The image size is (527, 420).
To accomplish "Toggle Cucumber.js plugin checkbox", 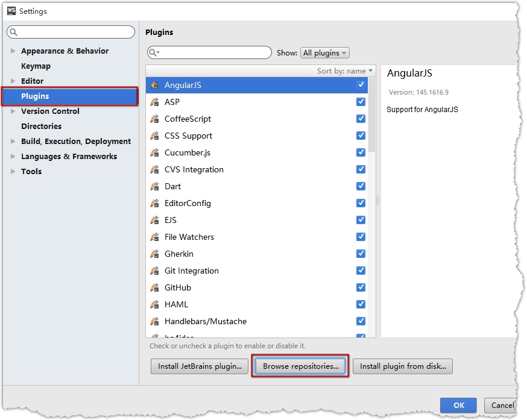I will click(361, 152).
